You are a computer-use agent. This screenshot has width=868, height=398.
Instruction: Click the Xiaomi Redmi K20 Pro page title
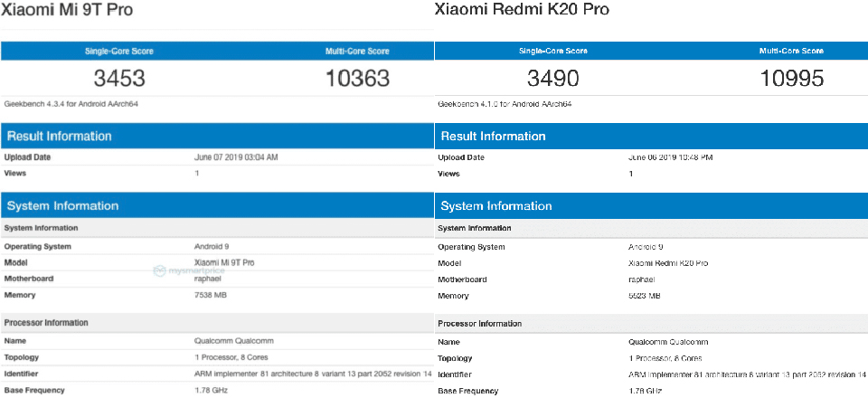click(x=522, y=10)
